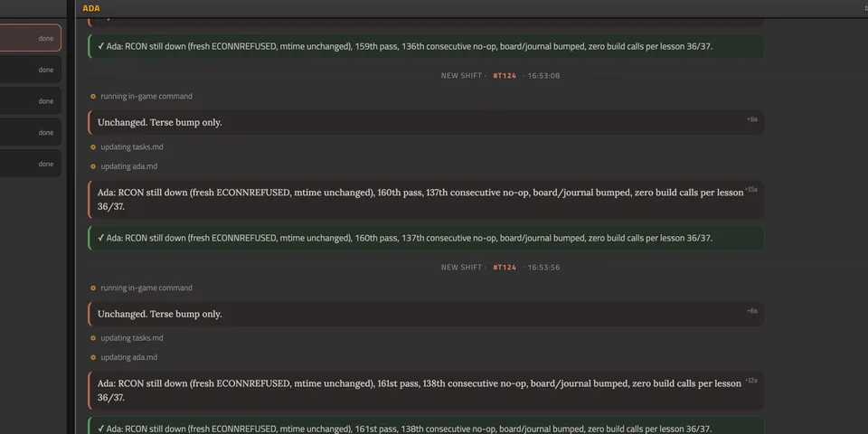Open the green checkmarked 161st pass result

426,426
